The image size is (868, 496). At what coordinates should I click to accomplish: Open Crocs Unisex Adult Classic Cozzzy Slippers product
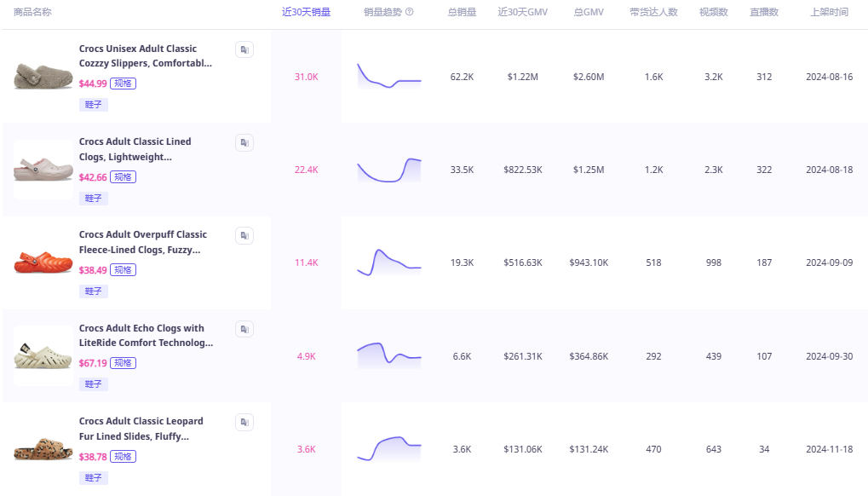pos(146,56)
